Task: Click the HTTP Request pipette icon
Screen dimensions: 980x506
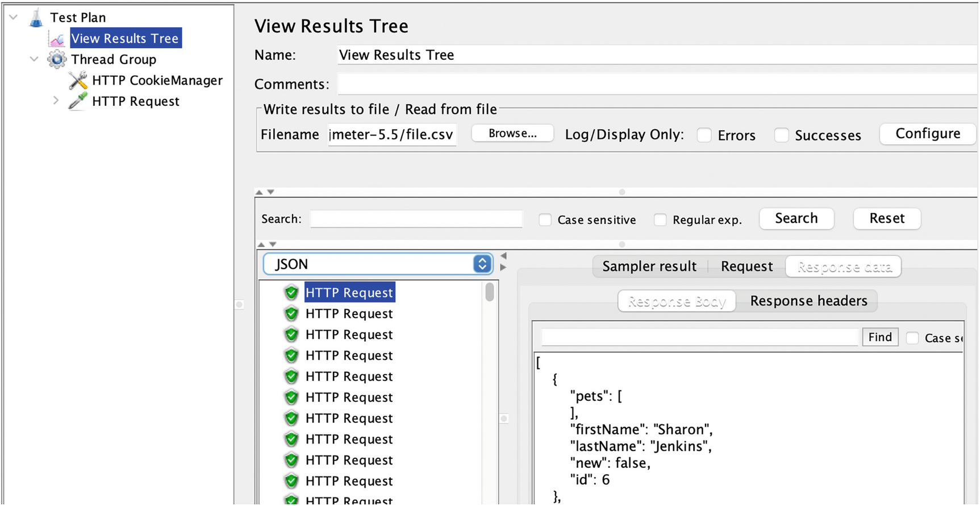Action: coord(78,101)
